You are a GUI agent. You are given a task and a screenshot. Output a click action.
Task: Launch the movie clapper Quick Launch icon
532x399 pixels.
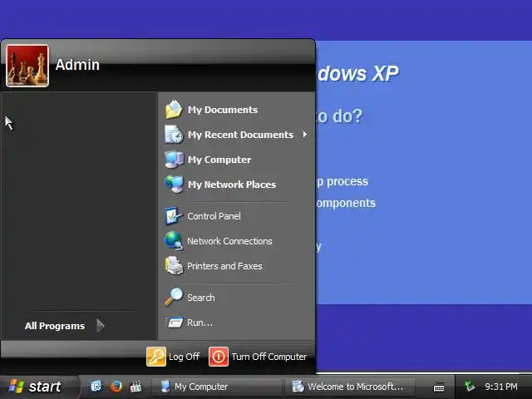135,386
